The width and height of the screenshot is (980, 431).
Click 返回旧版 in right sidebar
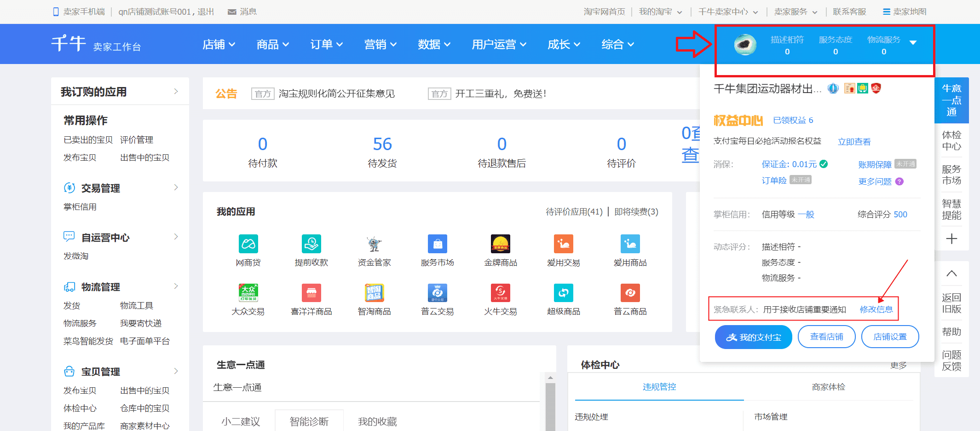pyautogui.click(x=951, y=303)
